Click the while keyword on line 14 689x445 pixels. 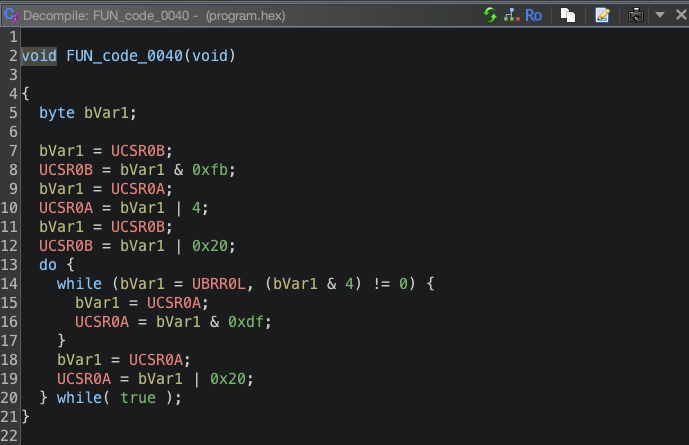click(x=79, y=284)
